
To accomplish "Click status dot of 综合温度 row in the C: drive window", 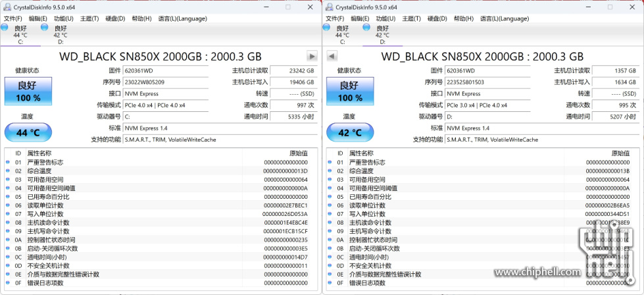I will [x=8, y=171].
